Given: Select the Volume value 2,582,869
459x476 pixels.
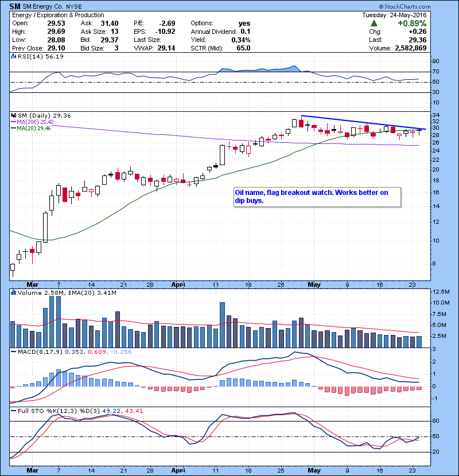Looking at the screenshot, I should coord(411,48).
